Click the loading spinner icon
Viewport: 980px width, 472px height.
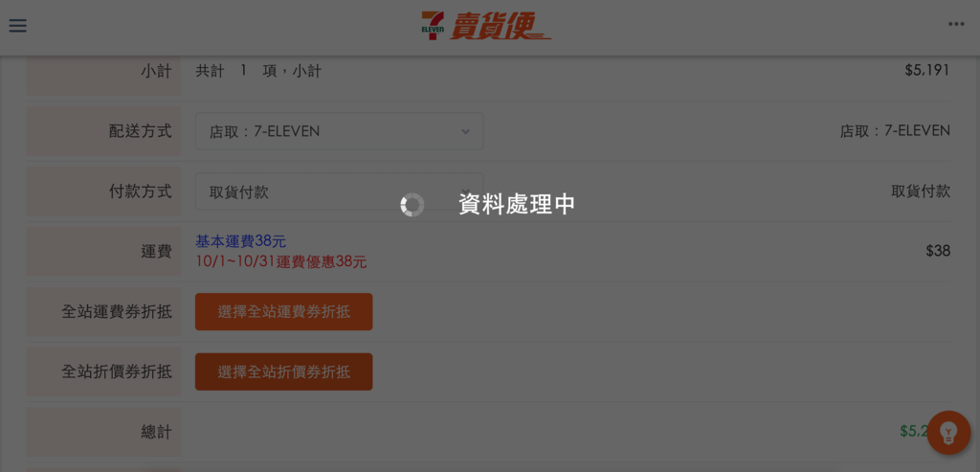point(412,205)
